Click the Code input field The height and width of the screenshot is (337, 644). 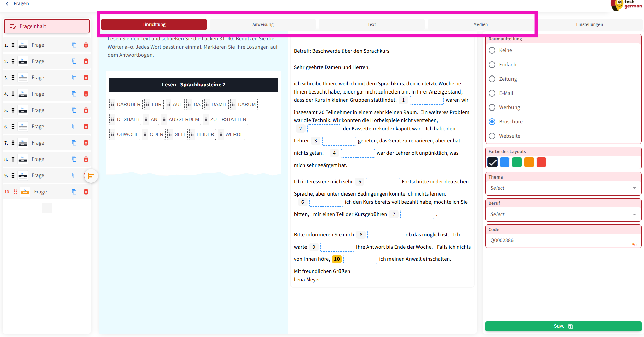coord(559,240)
